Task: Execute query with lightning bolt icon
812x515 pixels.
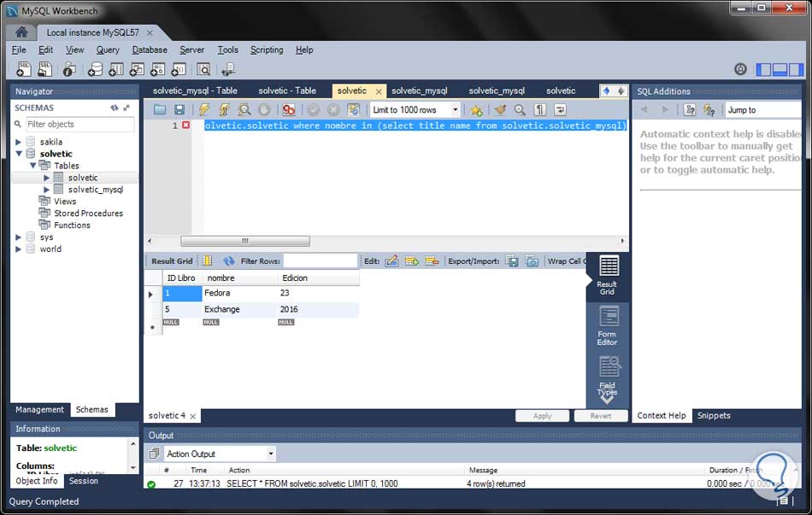Action: pyautogui.click(x=204, y=109)
